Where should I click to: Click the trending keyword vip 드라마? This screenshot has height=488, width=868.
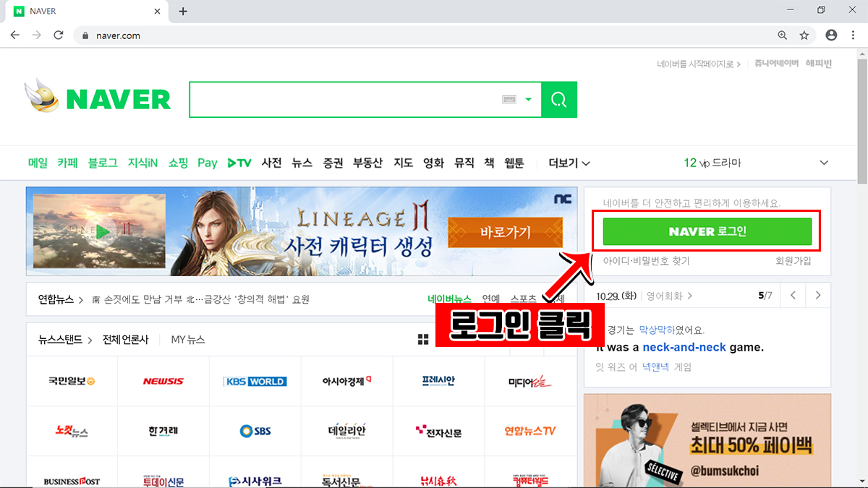(x=720, y=163)
